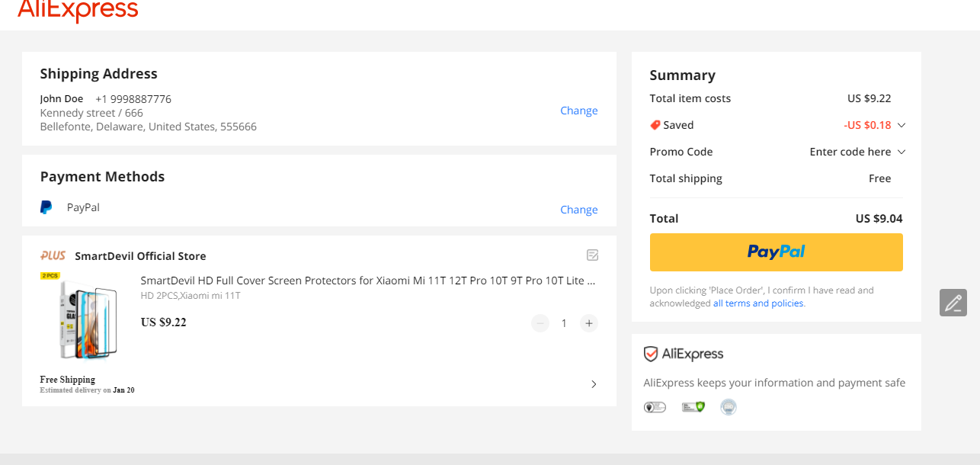Screen dimensions: 980x465
Task: Click the Total shipping Free value
Action: [x=879, y=178]
